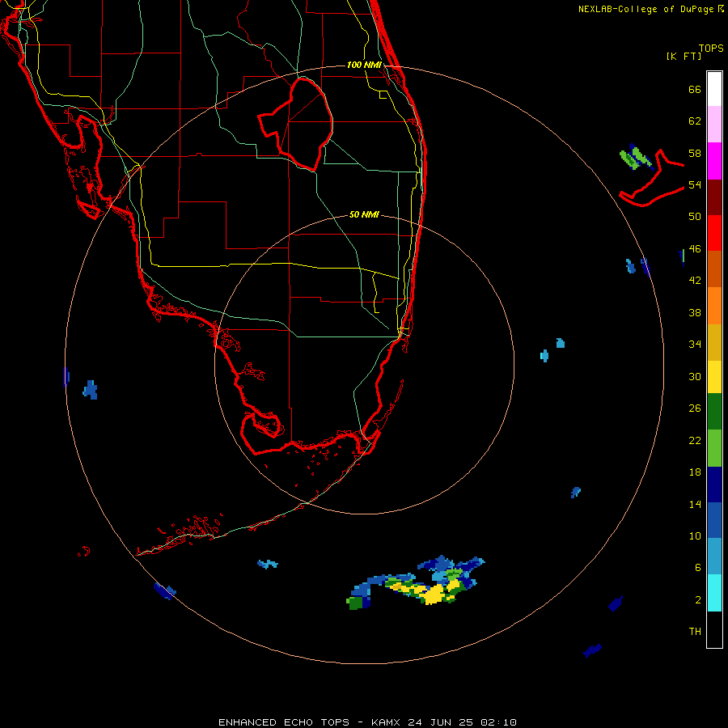The height and width of the screenshot is (728, 728).
Task: Select the bright red legend swatch
Action: click(714, 233)
